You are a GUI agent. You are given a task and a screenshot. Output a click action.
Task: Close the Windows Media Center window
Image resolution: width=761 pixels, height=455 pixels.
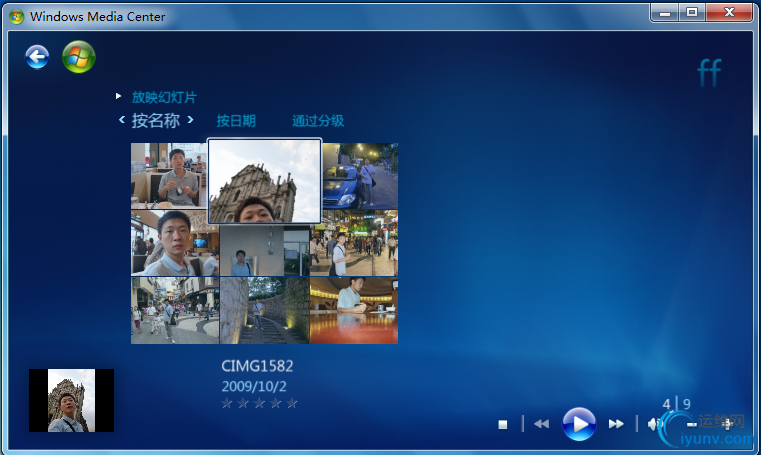729,13
